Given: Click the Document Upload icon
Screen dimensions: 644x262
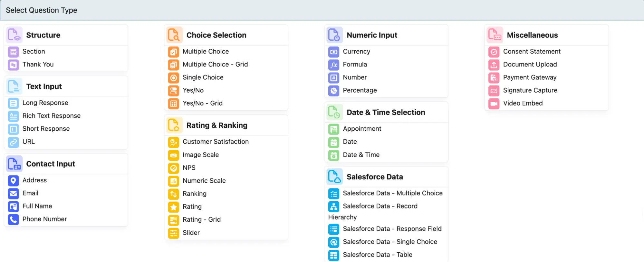Looking at the screenshot, I should click(494, 65).
